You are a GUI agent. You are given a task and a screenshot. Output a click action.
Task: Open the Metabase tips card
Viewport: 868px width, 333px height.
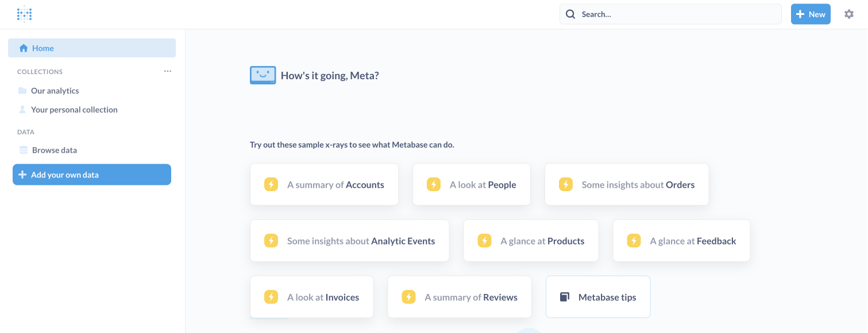pos(597,297)
